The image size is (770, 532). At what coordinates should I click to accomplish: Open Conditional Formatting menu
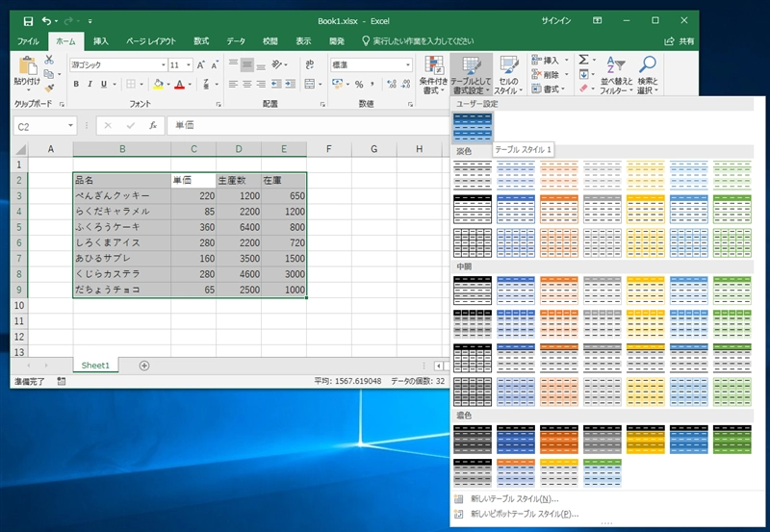[434, 75]
